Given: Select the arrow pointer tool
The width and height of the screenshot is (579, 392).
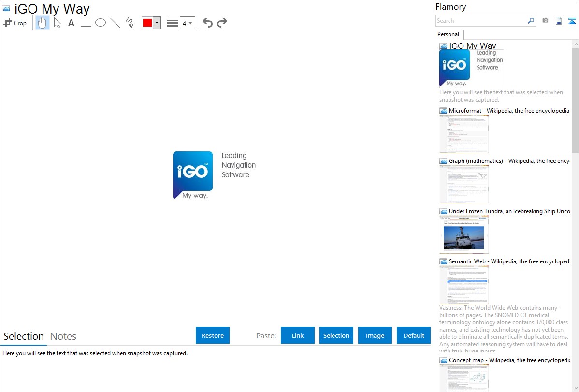Looking at the screenshot, I should click(x=57, y=23).
